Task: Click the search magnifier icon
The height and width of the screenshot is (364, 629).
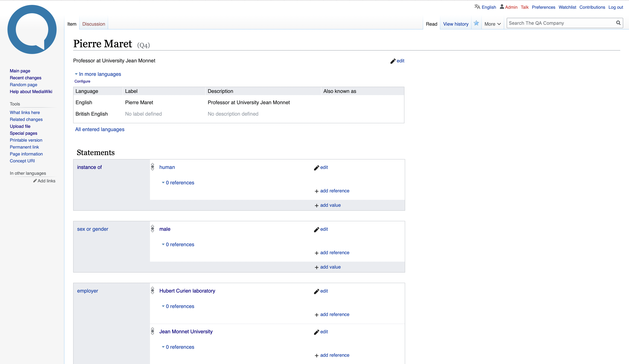Action: coord(618,23)
